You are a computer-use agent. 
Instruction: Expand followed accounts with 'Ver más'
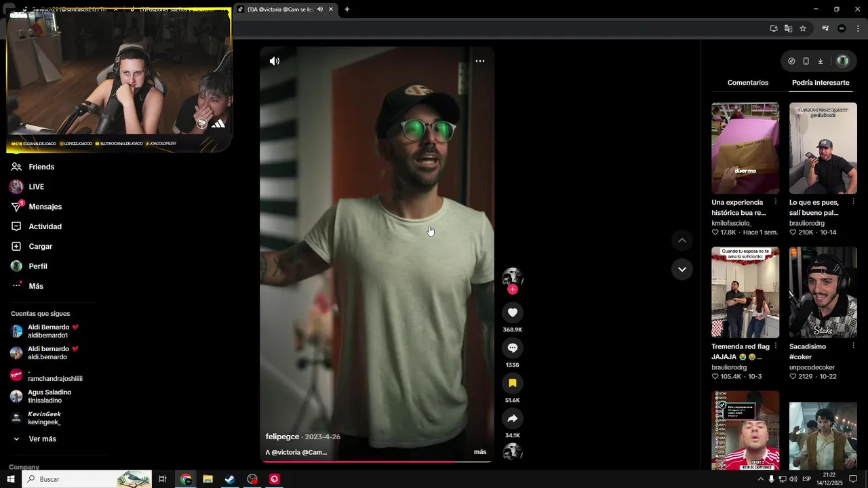[x=42, y=439]
